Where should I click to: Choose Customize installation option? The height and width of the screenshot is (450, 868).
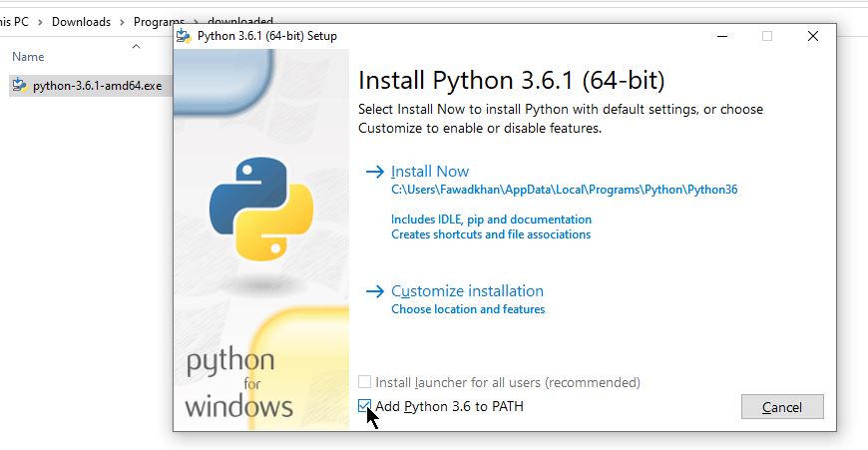click(467, 291)
